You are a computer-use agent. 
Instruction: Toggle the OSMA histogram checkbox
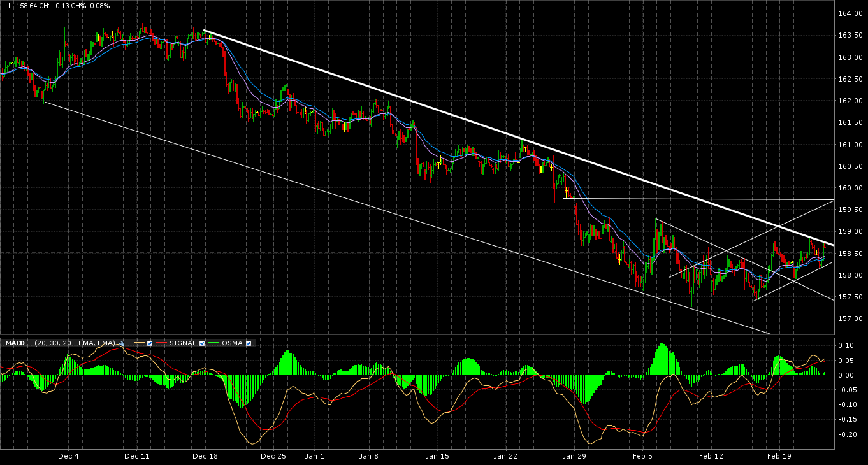(249, 343)
